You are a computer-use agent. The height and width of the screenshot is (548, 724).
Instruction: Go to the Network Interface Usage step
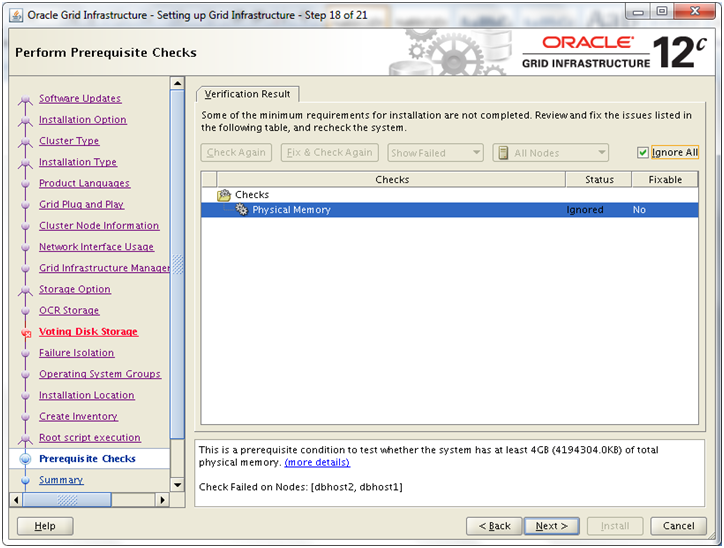pos(96,247)
